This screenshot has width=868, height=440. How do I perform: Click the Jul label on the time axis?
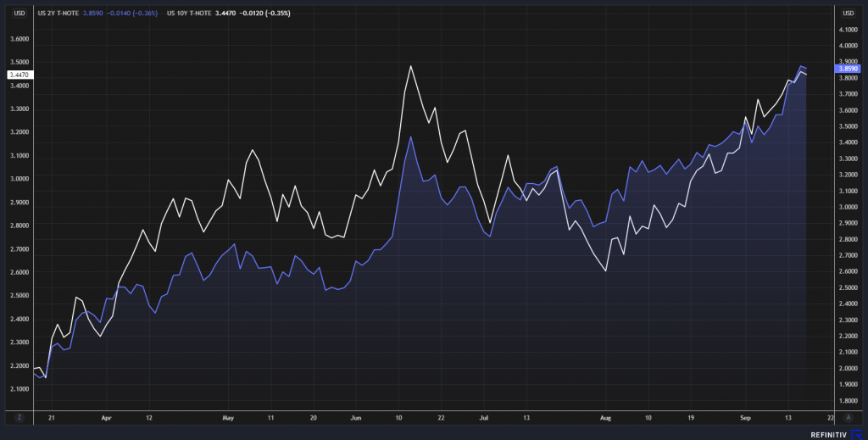(x=484, y=418)
